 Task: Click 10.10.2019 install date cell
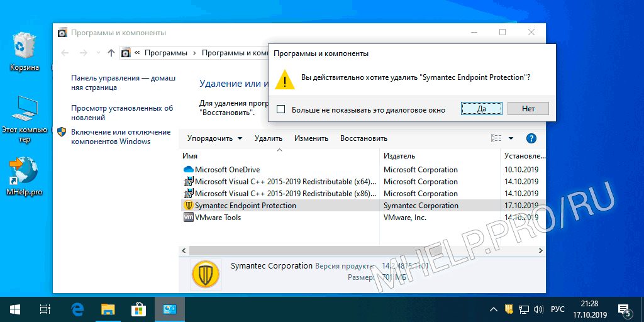pos(521,170)
